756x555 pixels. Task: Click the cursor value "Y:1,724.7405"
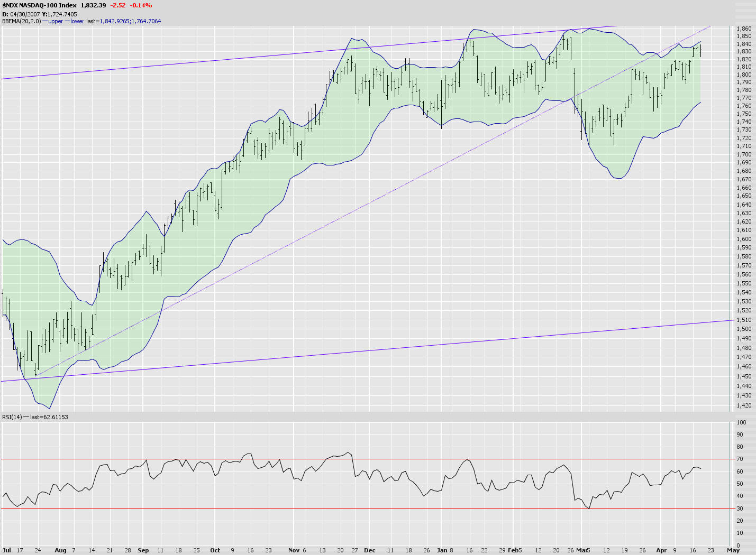click(x=59, y=14)
